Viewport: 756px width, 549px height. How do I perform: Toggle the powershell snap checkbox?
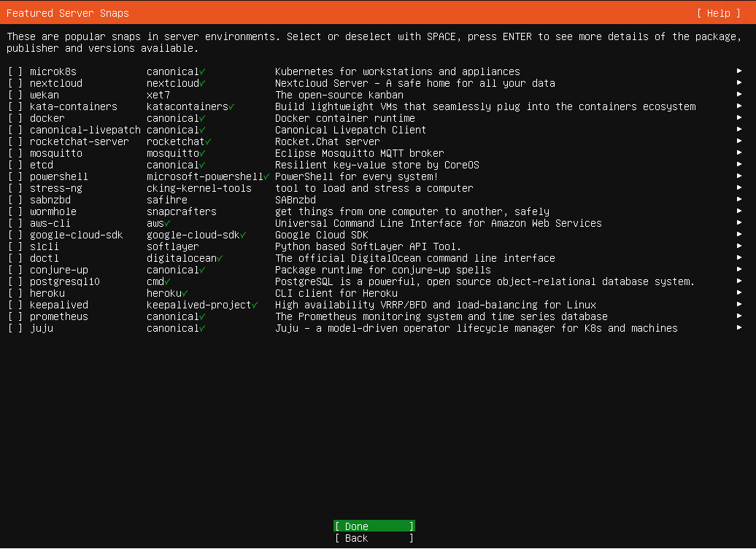(x=15, y=176)
